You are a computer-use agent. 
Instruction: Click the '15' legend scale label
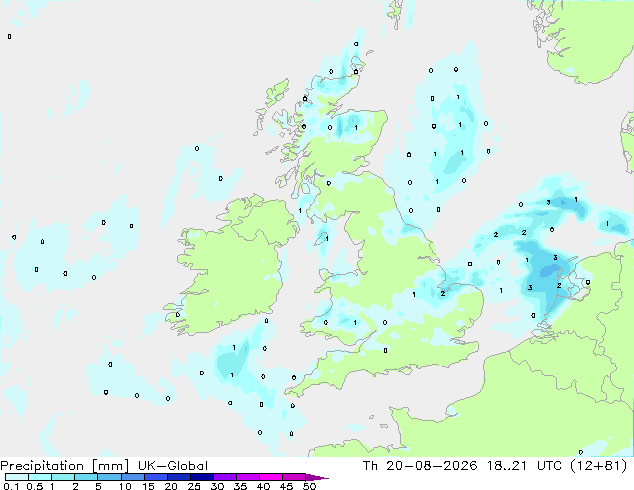point(148,486)
